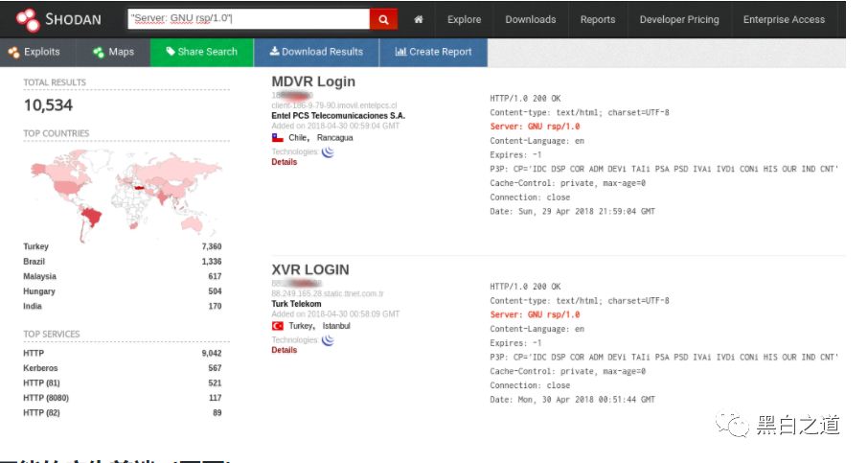Screen dimensions: 868x463
Task: Click Create Report button
Action: (433, 52)
